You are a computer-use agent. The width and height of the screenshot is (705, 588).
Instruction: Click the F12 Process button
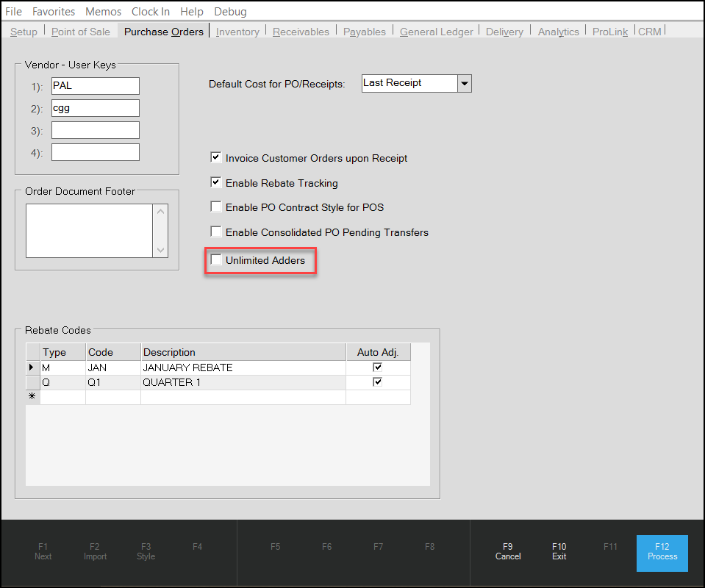[x=662, y=553]
